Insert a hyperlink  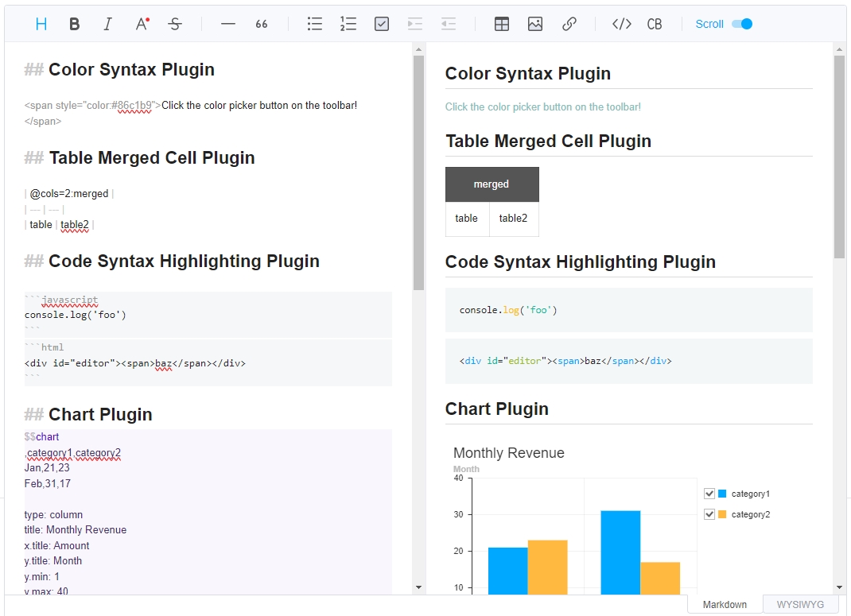569,24
